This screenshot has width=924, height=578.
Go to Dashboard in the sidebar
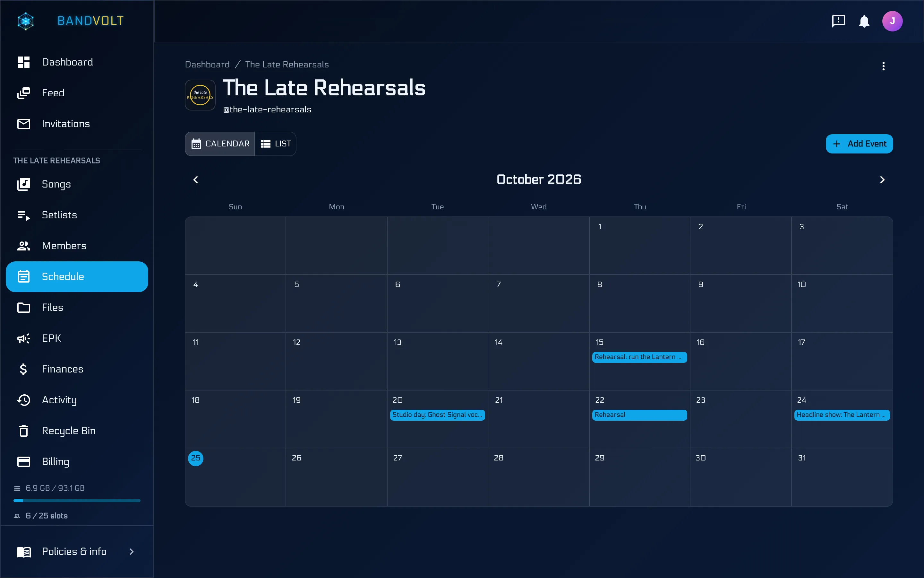pos(77,62)
